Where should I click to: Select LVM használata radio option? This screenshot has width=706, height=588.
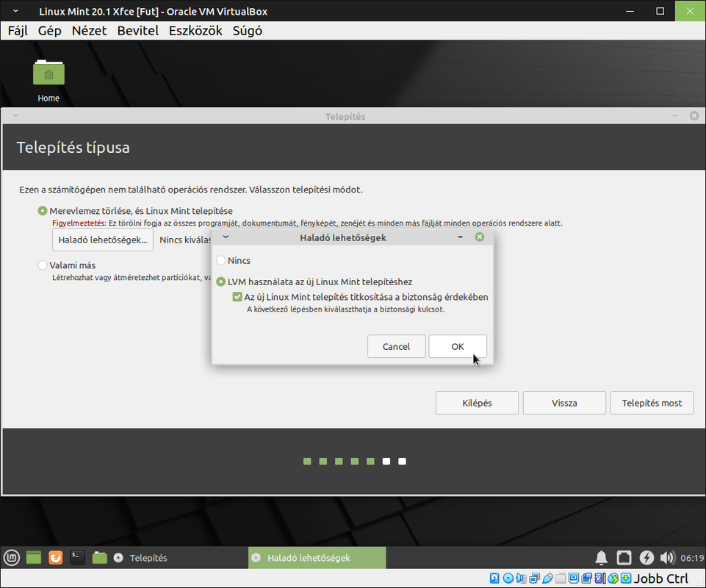click(x=220, y=282)
